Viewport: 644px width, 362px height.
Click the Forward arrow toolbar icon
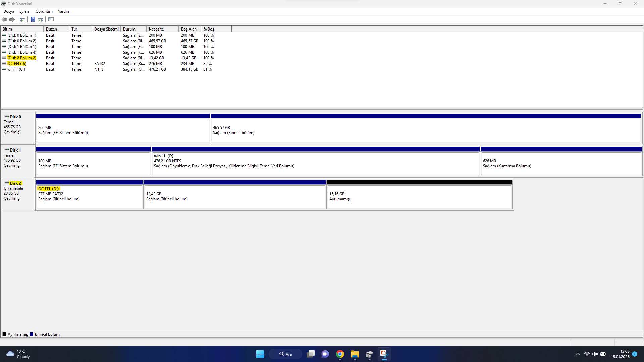(x=12, y=20)
